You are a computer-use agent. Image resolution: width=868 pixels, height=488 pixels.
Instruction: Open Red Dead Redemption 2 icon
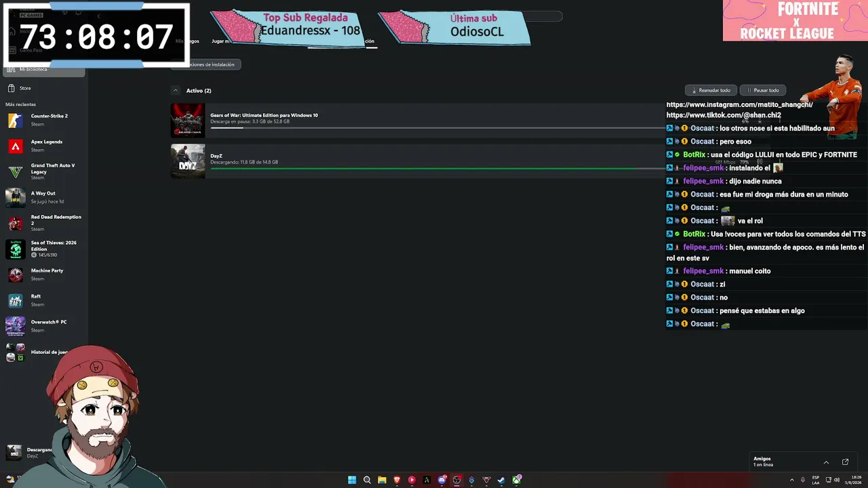16,223
